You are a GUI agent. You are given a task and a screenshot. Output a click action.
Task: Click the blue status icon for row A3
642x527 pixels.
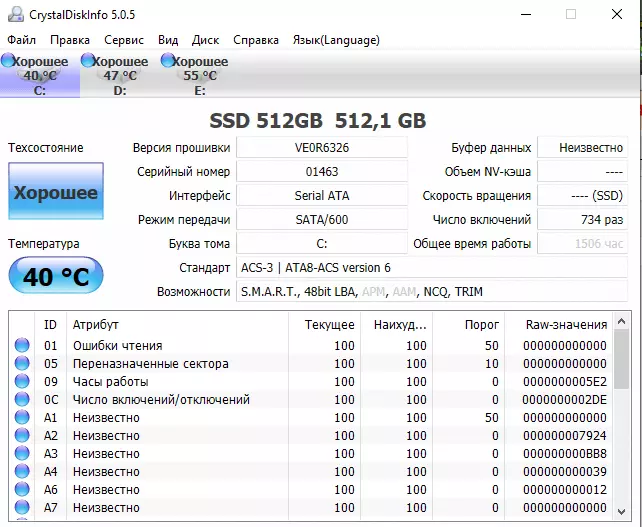[x=22, y=453]
